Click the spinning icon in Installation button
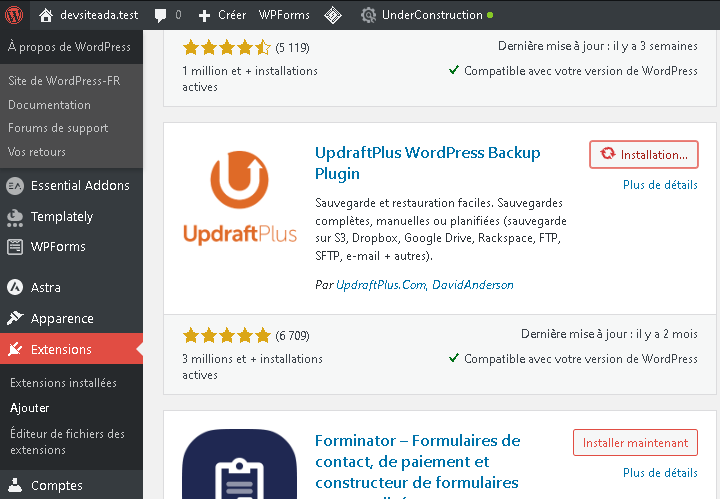Screen dimensions: 720x499 [608, 153]
